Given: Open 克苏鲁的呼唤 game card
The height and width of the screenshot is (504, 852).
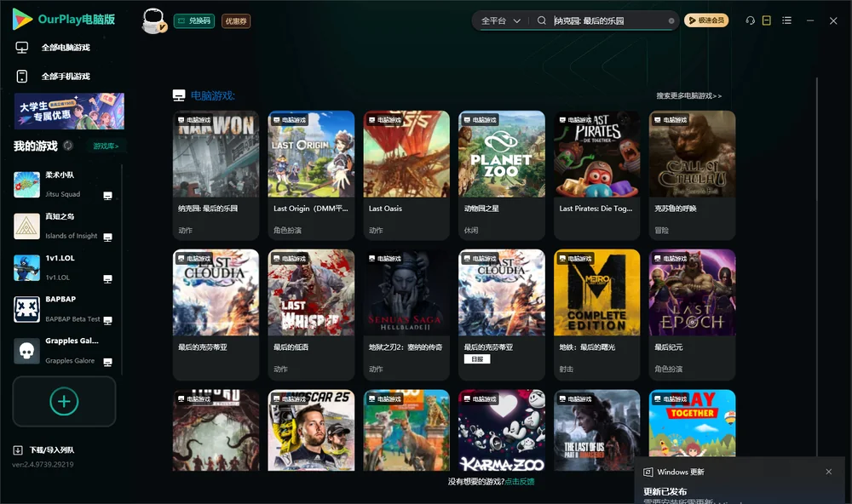Looking at the screenshot, I should [692, 175].
